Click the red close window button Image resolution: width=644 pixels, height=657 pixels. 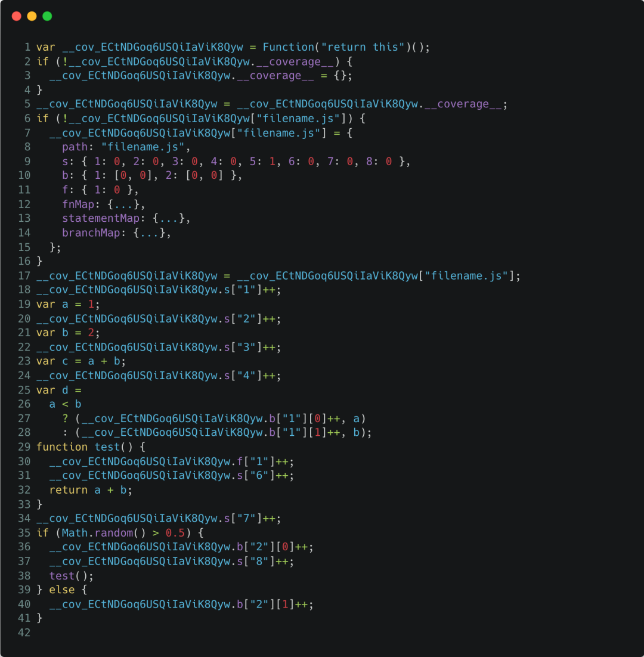click(x=16, y=16)
